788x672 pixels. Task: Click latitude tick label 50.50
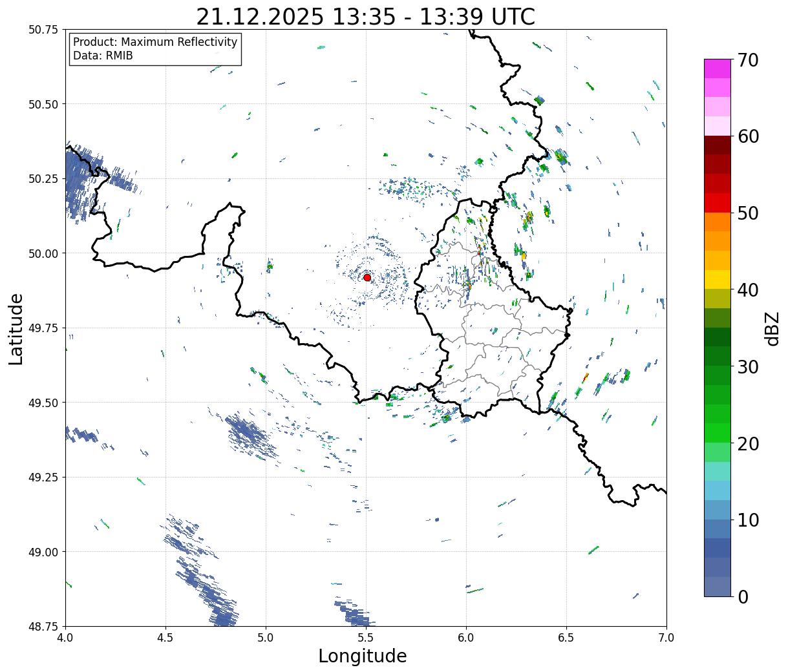pos(43,104)
